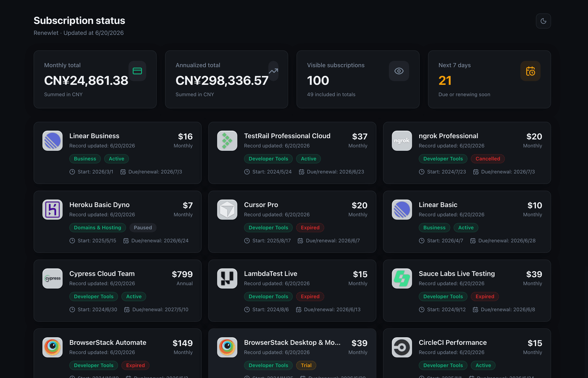The height and width of the screenshot is (378, 588).
Task: Click the start clock icon on Sauce Labs card
Action: click(422, 310)
